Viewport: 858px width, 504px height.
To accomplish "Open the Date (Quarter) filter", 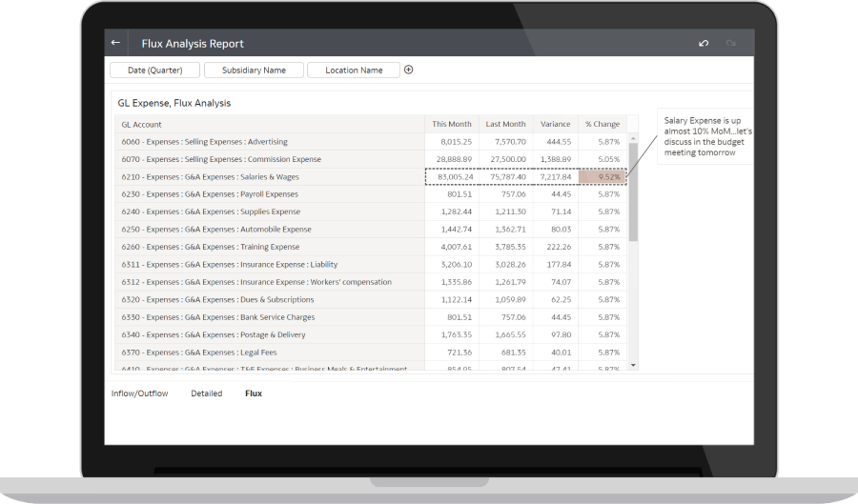I will point(153,70).
